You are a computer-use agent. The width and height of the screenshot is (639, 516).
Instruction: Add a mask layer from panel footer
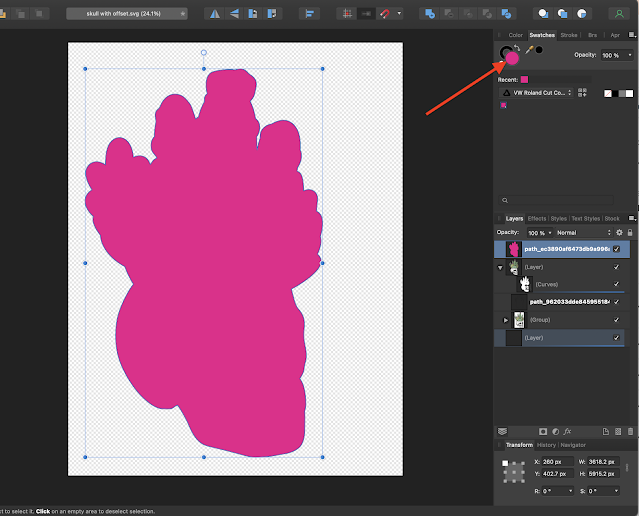[543, 432]
